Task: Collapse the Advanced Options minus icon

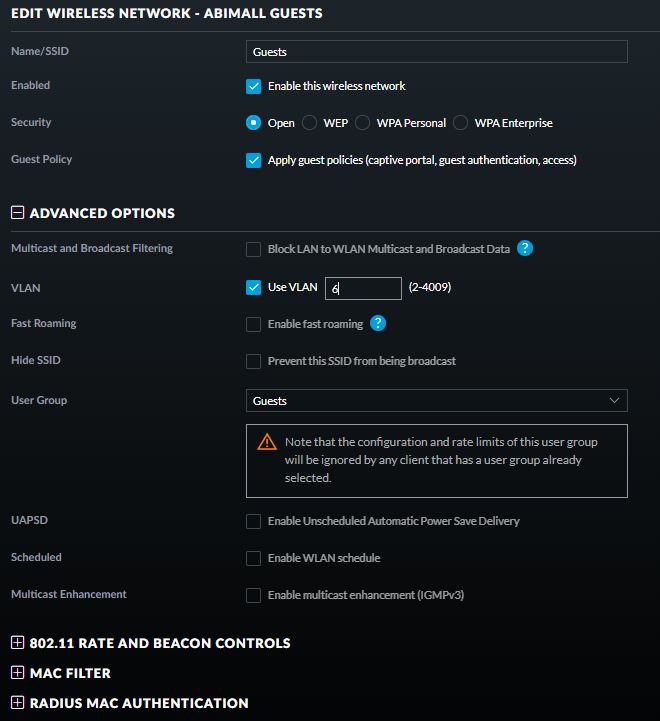Action: point(17,212)
